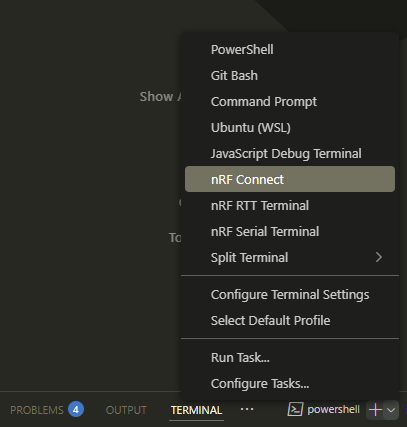Image resolution: width=407 pixels, height=427 pixels.
Task: Start an nRF Serial Terminal
Action: pyautogui.click(x=290, y=232)
